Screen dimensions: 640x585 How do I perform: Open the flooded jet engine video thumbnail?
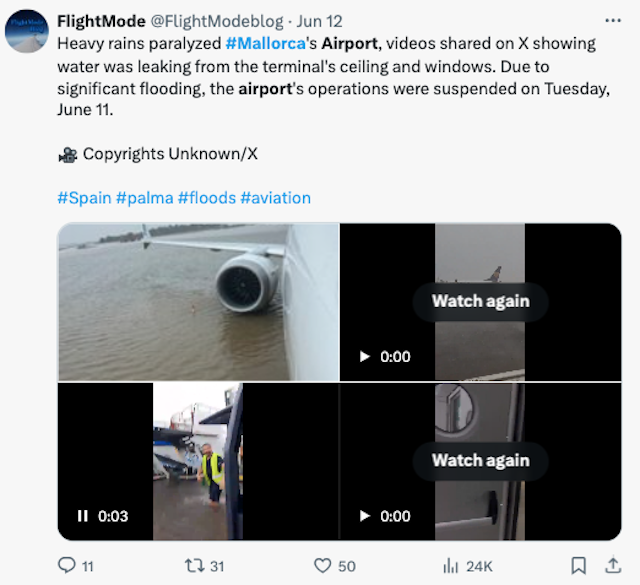(198, 301)
